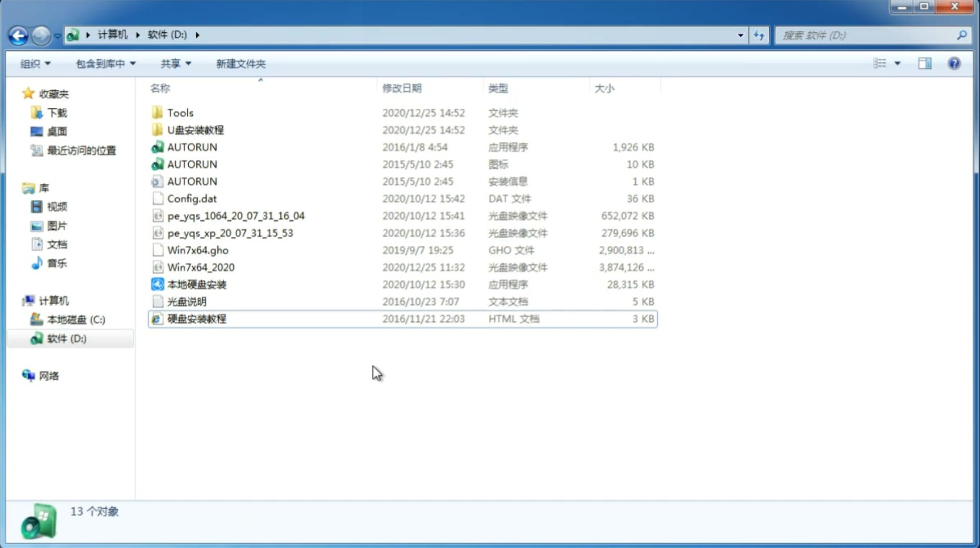Open Win7x64.gho backup file

[198, 250]
